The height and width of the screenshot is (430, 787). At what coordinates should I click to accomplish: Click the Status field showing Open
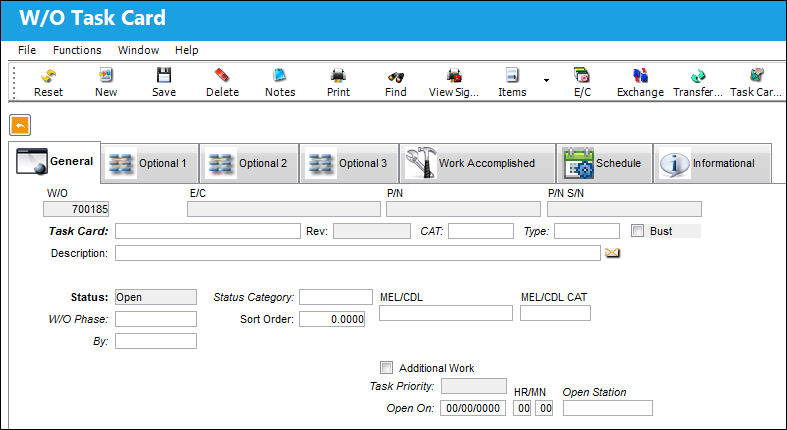156,297
